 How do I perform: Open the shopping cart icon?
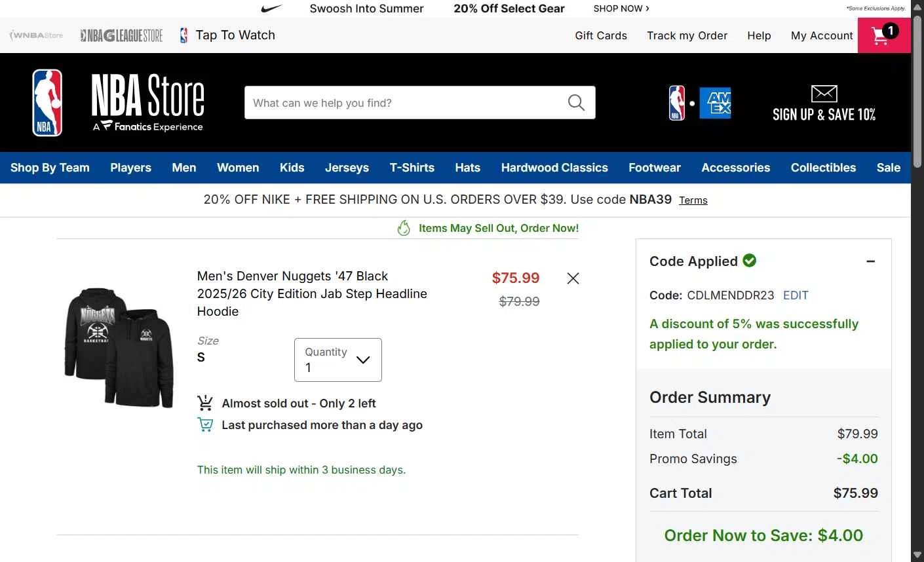click(884, 35)
